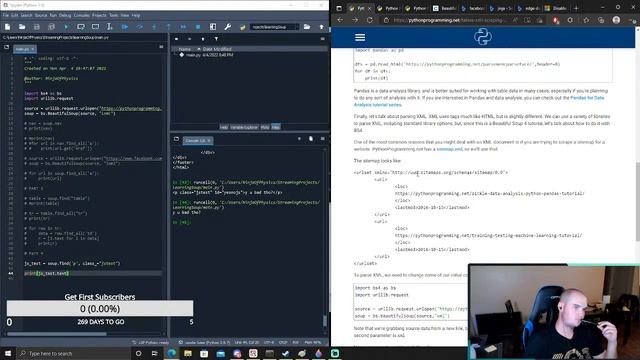Sort files by Date Modified column
This screenshot has height=360, width=640.
(x=217, y=49)
